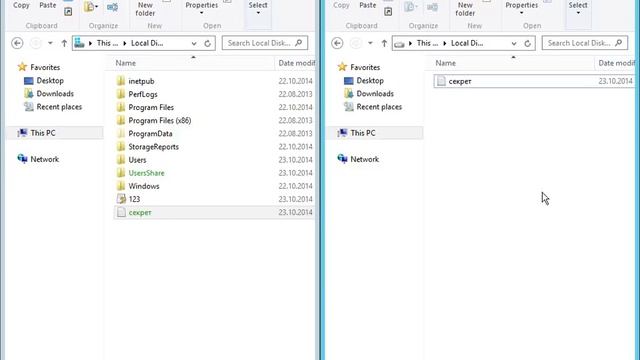Click Back arrow in right window
Viewport: 640px width, 360px height.
pyautogui.click(x=337, y=43)
